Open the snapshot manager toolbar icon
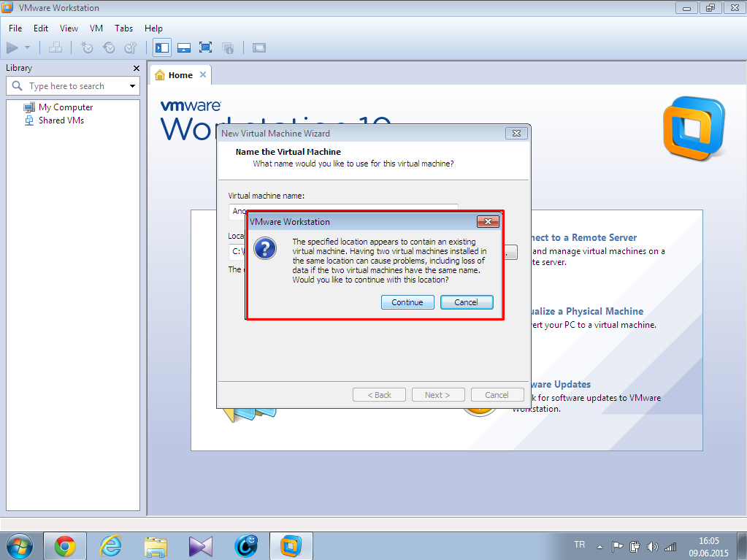The width and height of the screenshot is (747, 560). [131, 47]
